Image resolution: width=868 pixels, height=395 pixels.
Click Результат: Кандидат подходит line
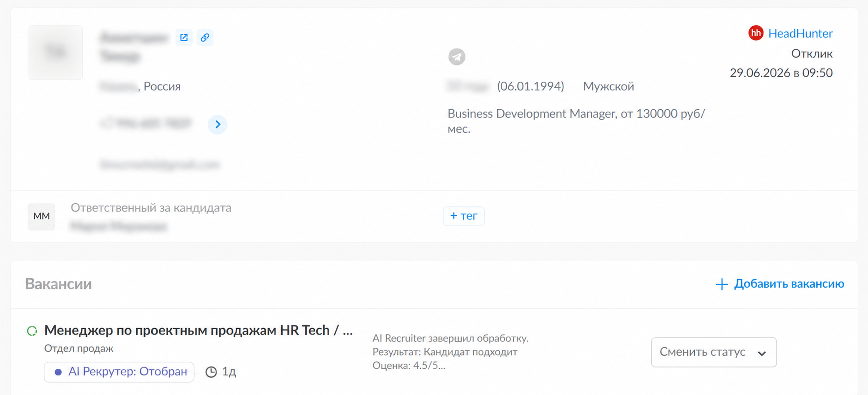point(445,352)
